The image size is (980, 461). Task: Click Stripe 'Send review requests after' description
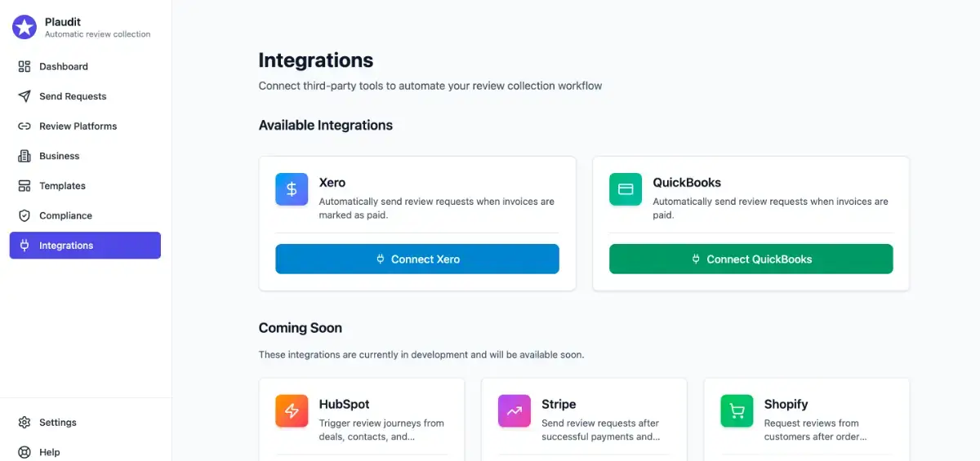coord(601,430)
